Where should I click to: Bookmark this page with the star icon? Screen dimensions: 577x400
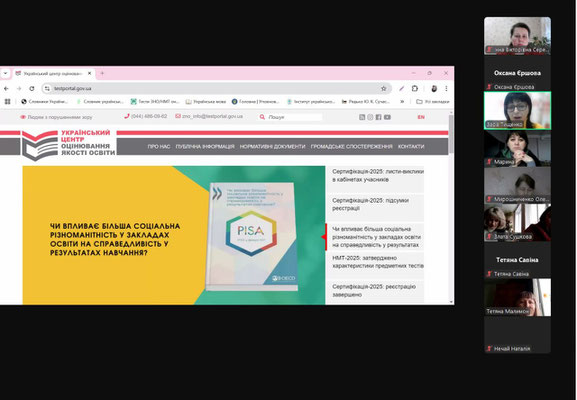coord(383,89)
